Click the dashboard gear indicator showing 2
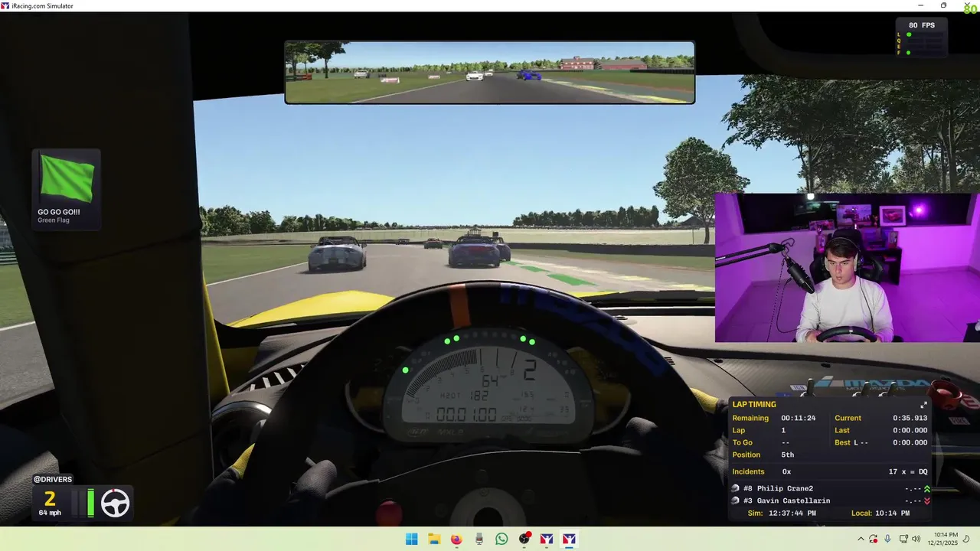Image resolution: width=980 pixels, height=551 pixels. tap(529, 372)
